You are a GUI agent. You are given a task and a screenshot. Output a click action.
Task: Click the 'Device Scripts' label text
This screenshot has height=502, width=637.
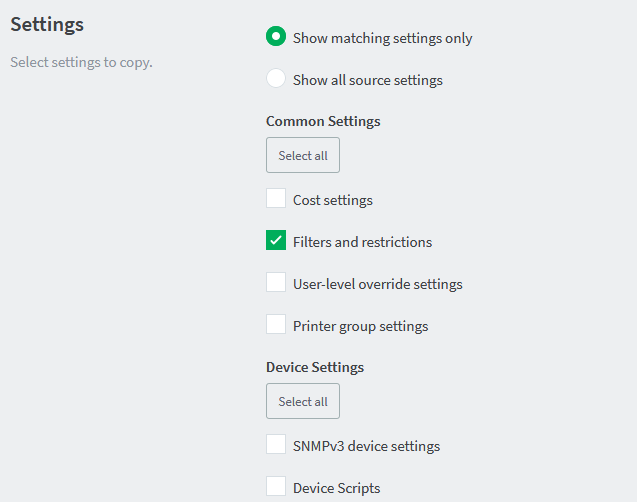pyautogui.click(x=337, y=488)
